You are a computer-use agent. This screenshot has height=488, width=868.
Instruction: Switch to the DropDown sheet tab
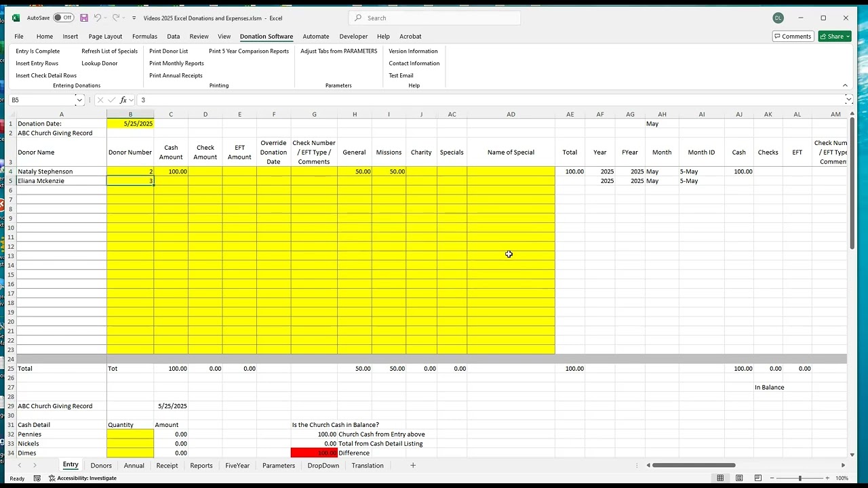click(x=323, y=466)
